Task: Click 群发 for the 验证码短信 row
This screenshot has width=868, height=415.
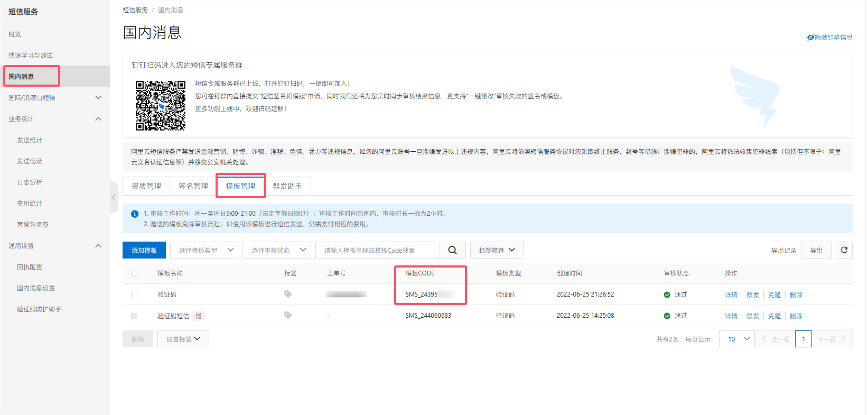Action: (x=753, y=316)
